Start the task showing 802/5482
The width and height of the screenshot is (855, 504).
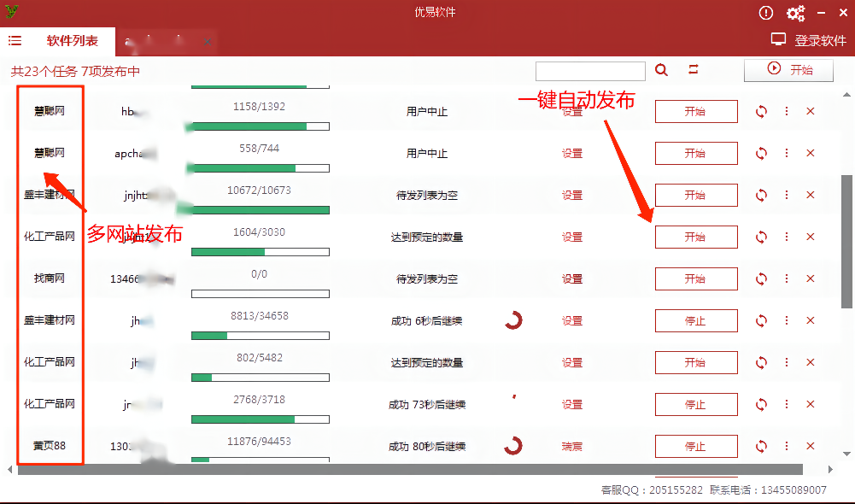coord(696,363)
